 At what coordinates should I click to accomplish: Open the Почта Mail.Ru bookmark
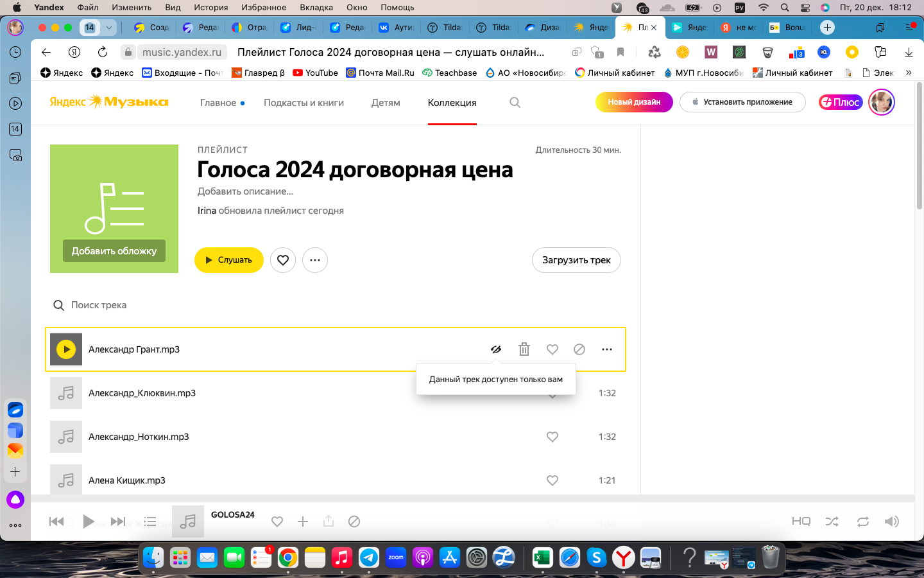coord(380,73)
